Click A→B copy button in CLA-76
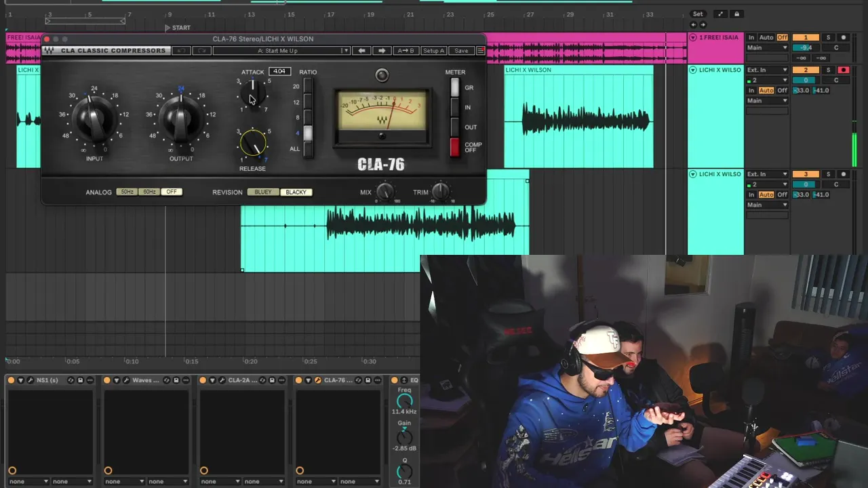The width and height of the screenshot is (868, 488). [x=405, y=51]
